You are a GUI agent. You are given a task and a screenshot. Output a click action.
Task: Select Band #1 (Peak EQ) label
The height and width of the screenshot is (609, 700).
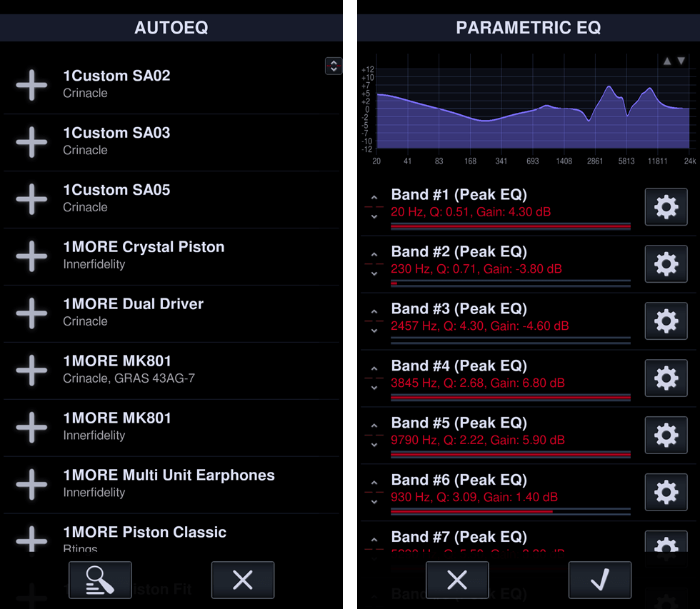click(x=459, y=195)
